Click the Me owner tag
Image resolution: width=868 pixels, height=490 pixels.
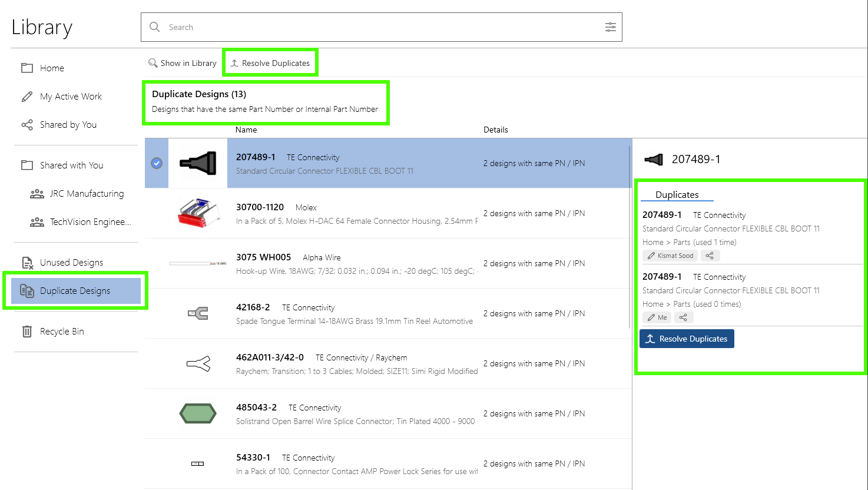[657, 317]
